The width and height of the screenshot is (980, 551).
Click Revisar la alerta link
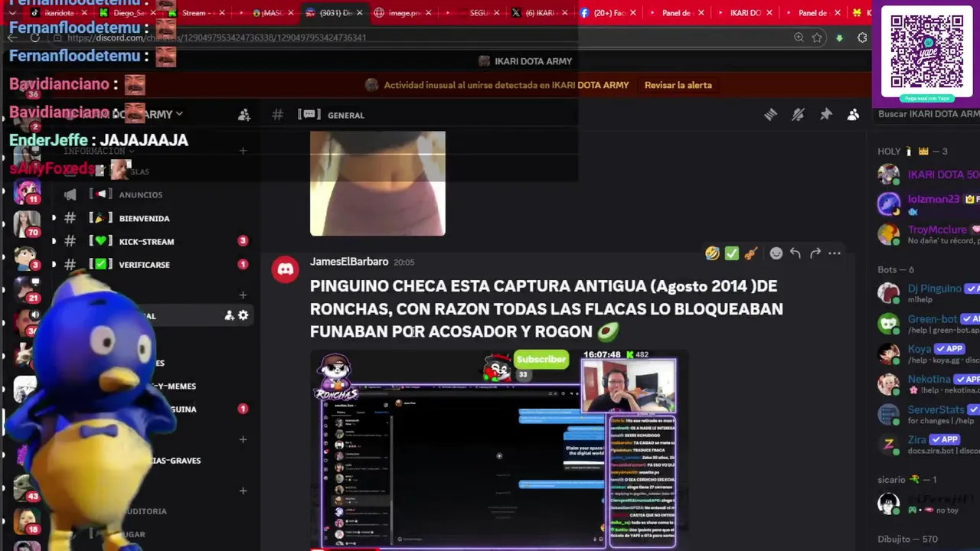click(678, 85)
